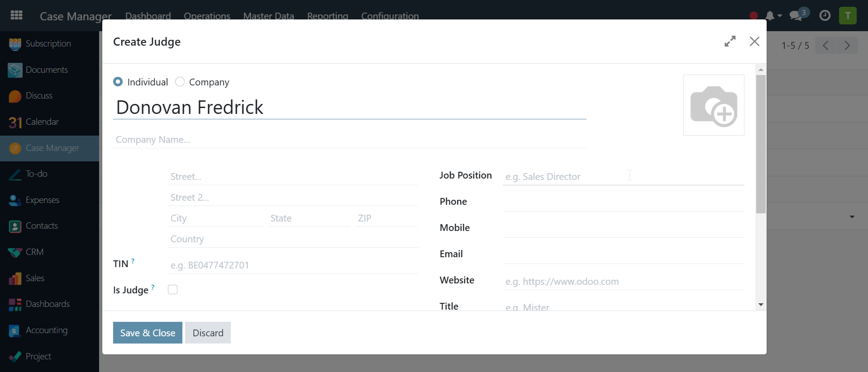The image size is (868, 372).
Task: Open the Documents app in sidebar
Action: [x=49, y=70]
